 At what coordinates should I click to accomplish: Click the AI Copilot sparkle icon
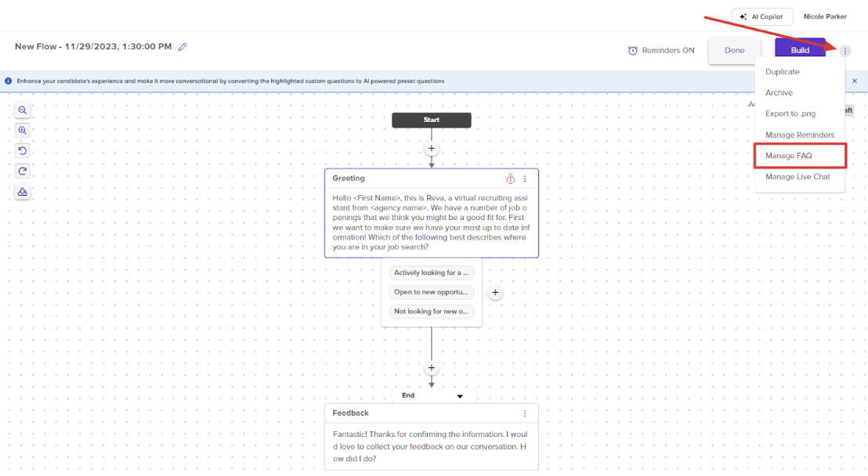743,16
